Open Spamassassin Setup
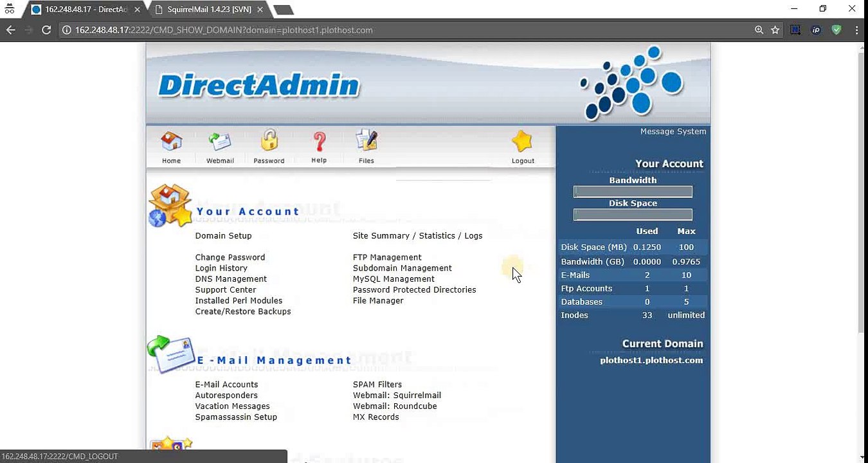Screen dimensions: 868x463 point(236,417)
